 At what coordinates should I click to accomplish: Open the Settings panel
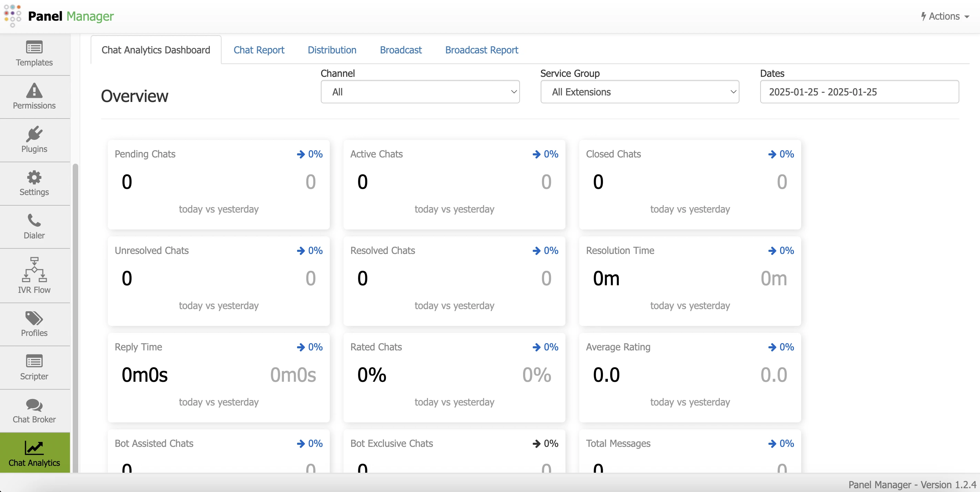point(34,183)
